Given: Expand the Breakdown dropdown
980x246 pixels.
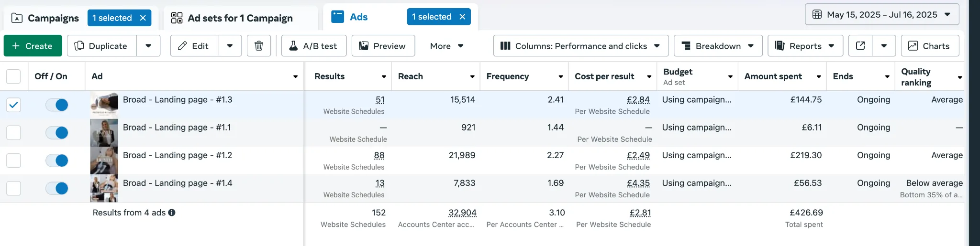Looking at the screenshot, I should click(718, 46).
